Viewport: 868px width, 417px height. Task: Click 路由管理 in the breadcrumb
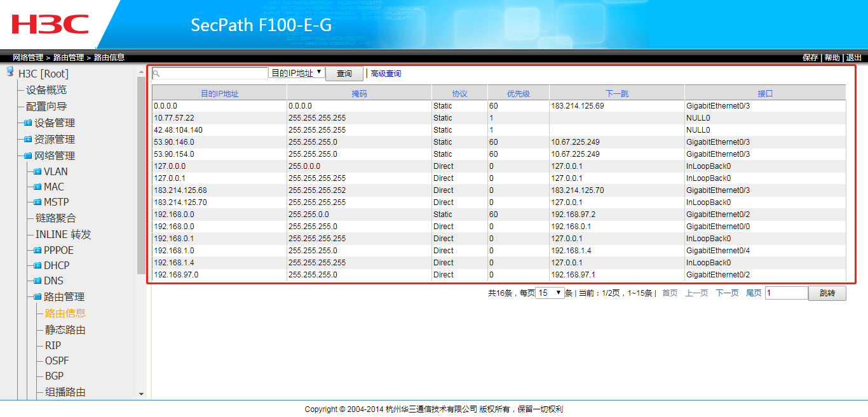click(69, 57)
